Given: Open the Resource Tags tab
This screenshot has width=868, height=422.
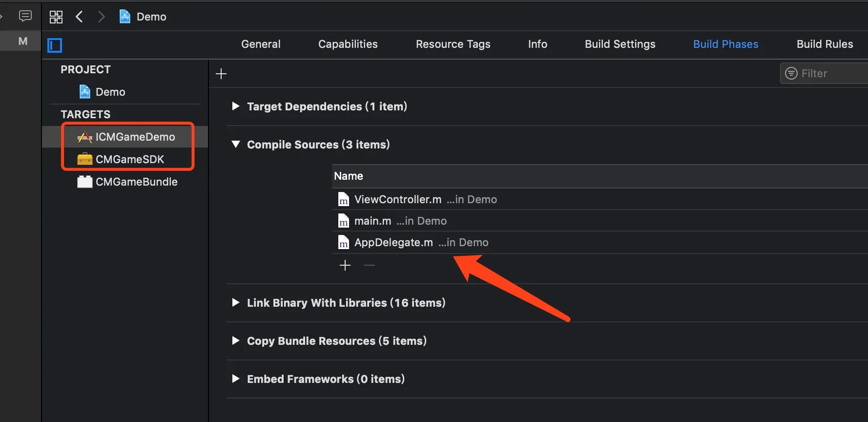Looking at the screenshot, I should (453, 44).
